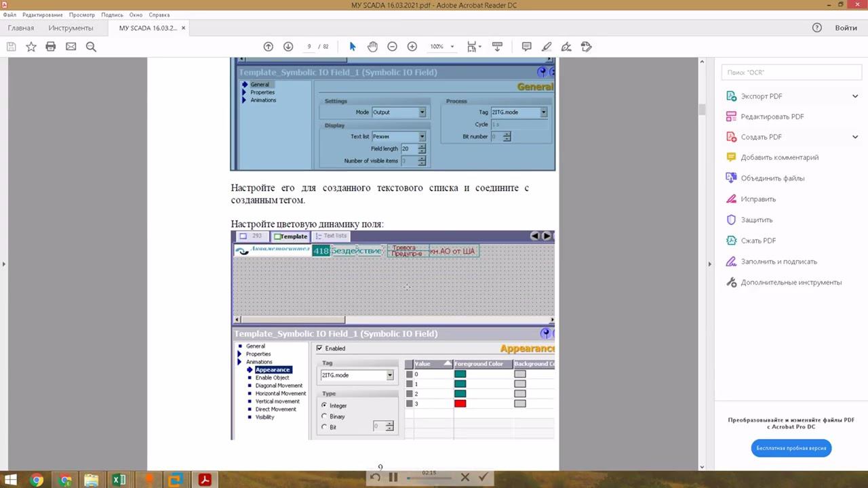
Task: Open the Find text magnifier tool
Action: tap(91, 47)
